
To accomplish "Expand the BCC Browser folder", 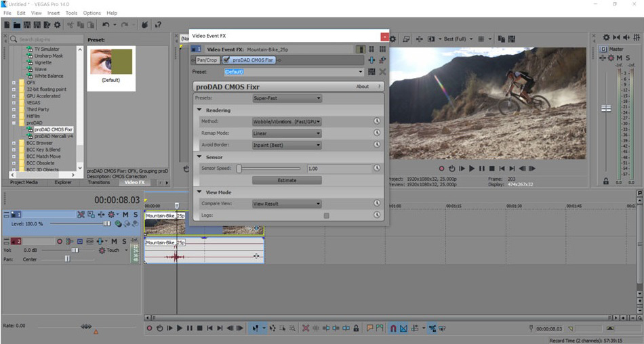I will (14, 143).
